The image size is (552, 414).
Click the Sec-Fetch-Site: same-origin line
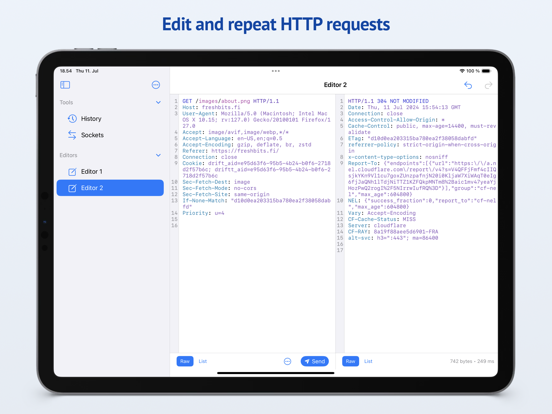pyautogui.click(x=226, y=194)
